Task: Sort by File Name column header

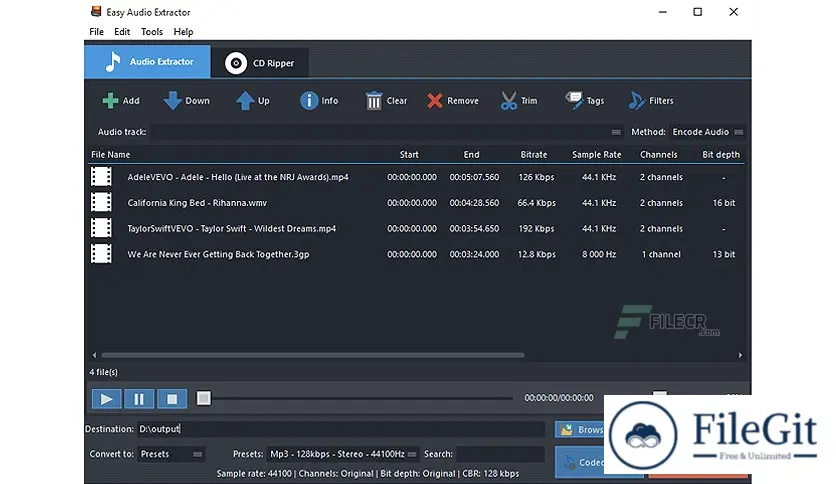Action: (110, 155)
